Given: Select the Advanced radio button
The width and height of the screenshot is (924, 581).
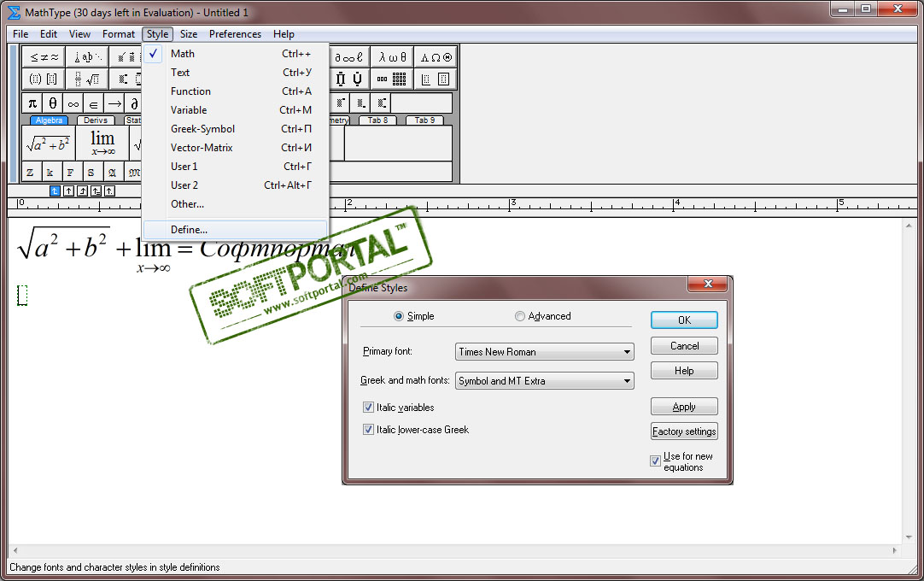Looking at the screenshot, I should point(520,316).
